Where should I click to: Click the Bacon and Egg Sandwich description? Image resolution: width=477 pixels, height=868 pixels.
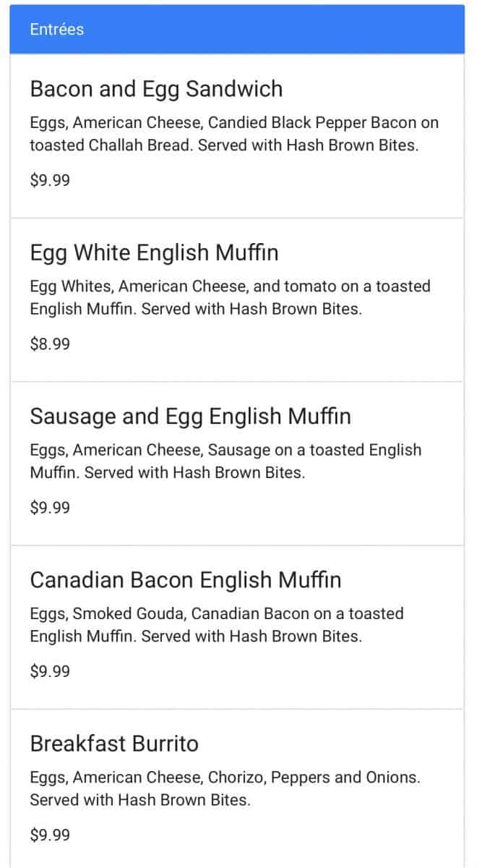233,134
